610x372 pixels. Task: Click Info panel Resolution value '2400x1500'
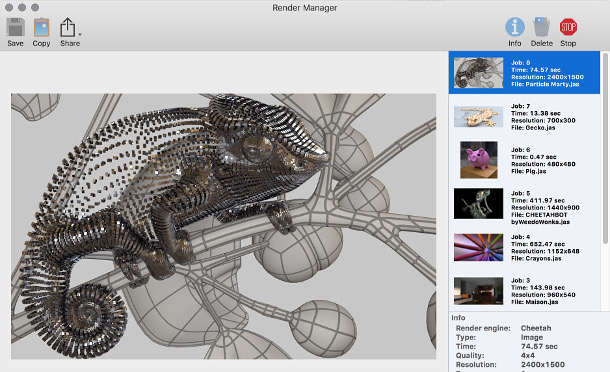click(x=543, y=365)
